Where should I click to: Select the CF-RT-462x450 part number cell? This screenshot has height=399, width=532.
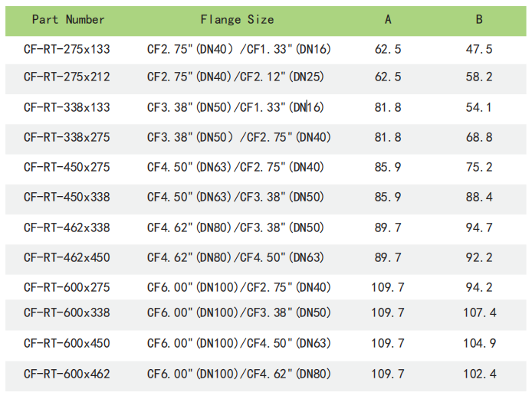(x=67, y=257)
